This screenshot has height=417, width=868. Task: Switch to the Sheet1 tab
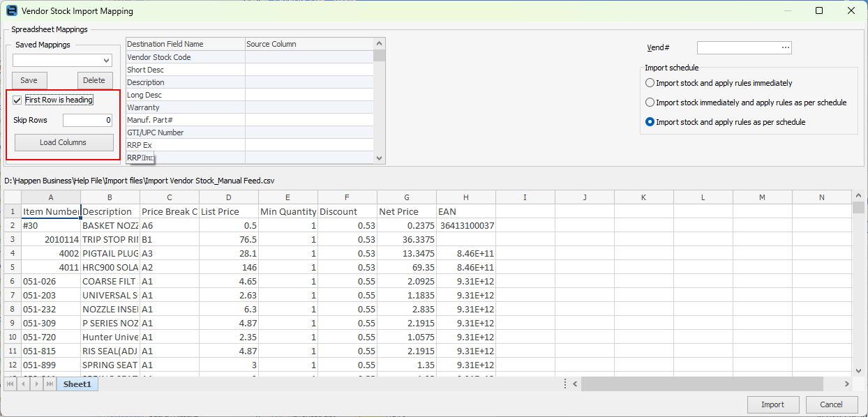(x=77, y=384)
